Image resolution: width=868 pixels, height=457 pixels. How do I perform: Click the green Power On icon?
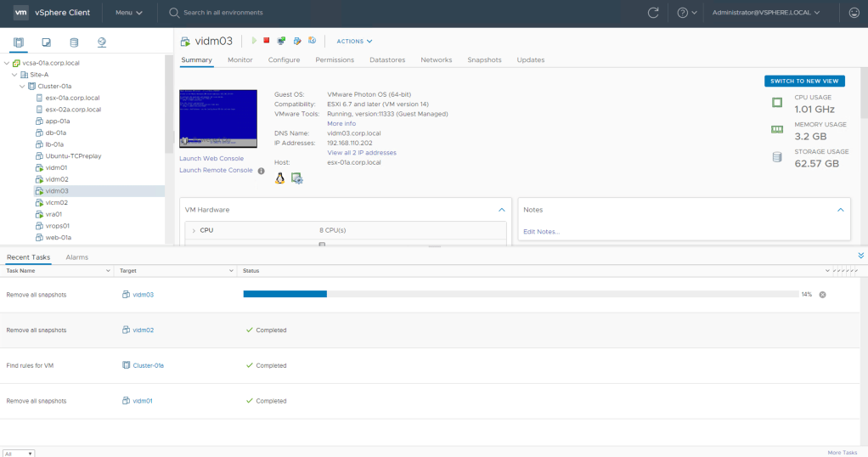252,40
